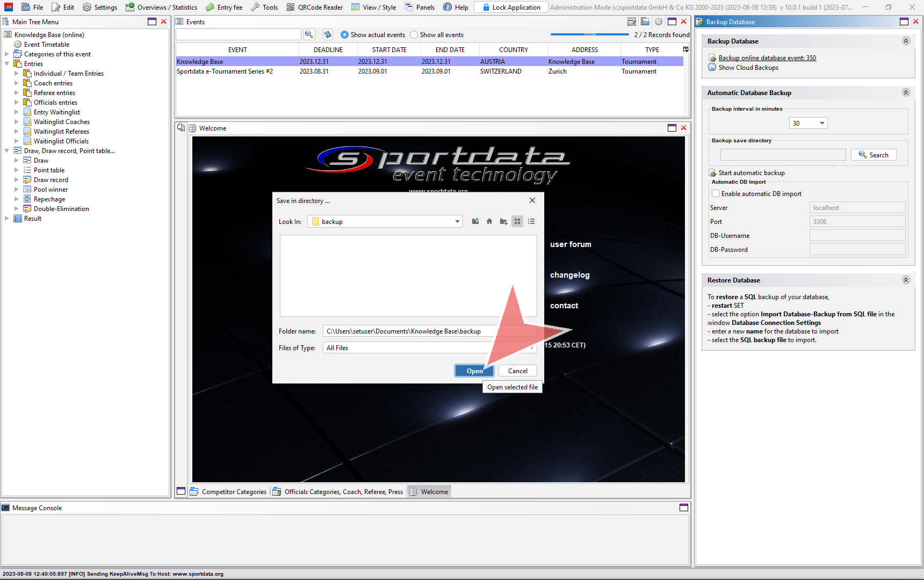The image size is (924, 580).
Task: Click Open button in save dialog
Action: tap(474, 371)
